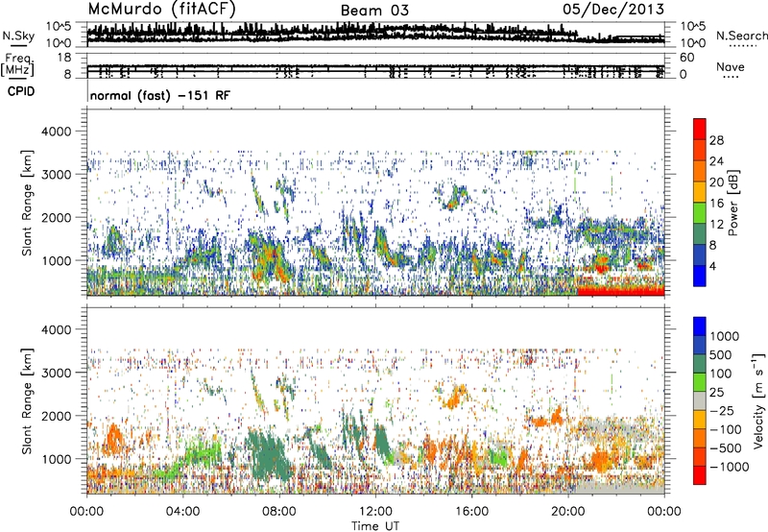
Task: Click the 'normal (fast) -151 RF' text
Action: [159, 95]
